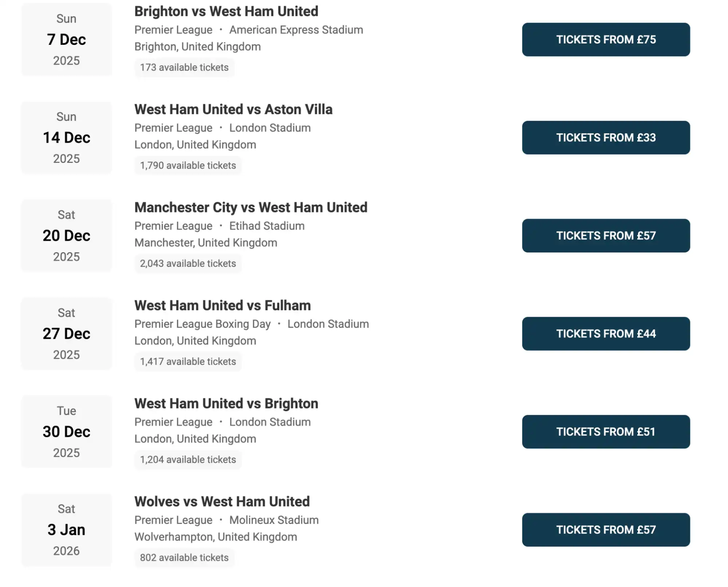Click the Etihad Stadium venue text

coord(267,226)
